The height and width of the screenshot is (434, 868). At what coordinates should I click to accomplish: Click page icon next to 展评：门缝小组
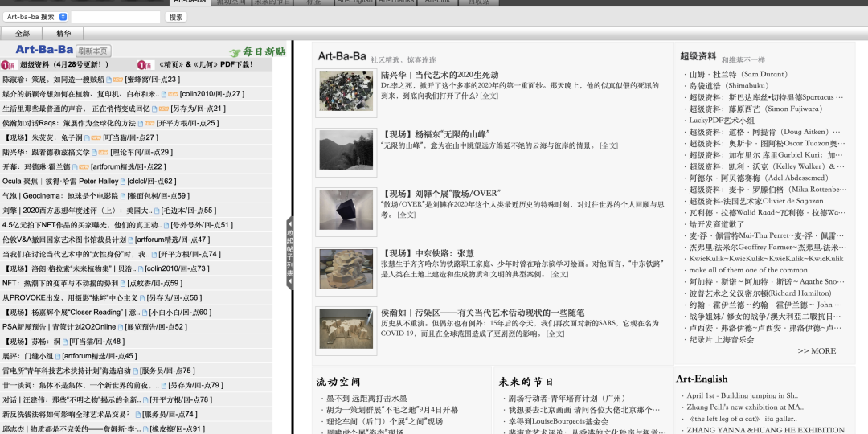[x=58, y=356]
